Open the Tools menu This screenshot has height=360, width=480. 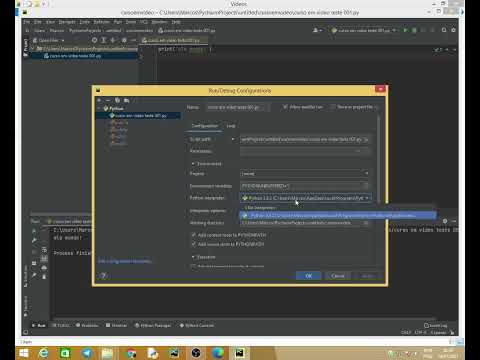(x=131, y=22)
